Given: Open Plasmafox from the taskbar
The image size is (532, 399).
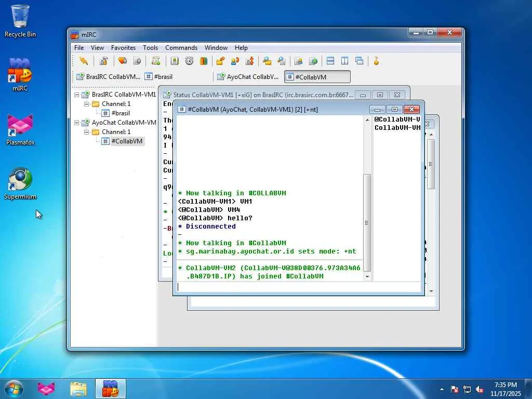Looking at the screenshot, I should click(x=46, y=389).
